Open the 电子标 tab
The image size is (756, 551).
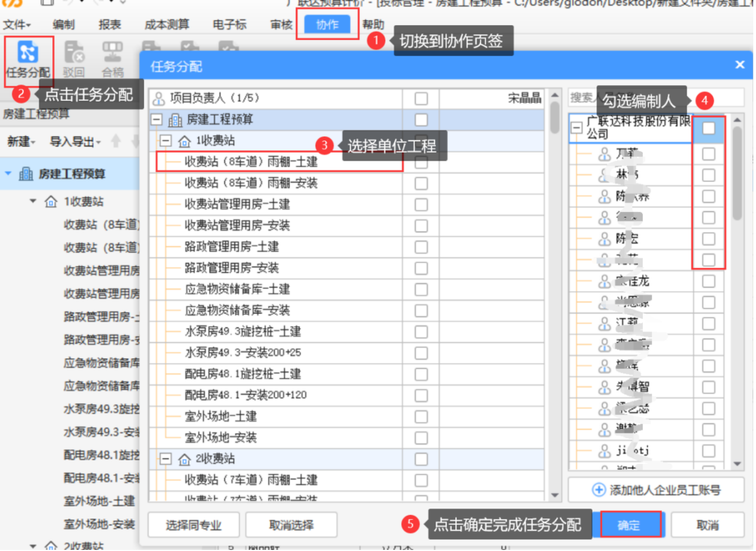229,25
